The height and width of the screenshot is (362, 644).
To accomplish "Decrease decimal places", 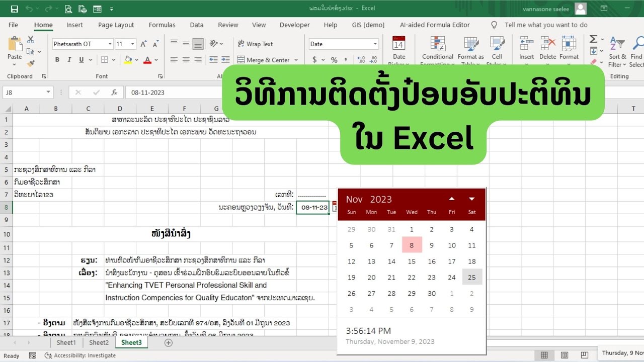I will tap(374, 60).
